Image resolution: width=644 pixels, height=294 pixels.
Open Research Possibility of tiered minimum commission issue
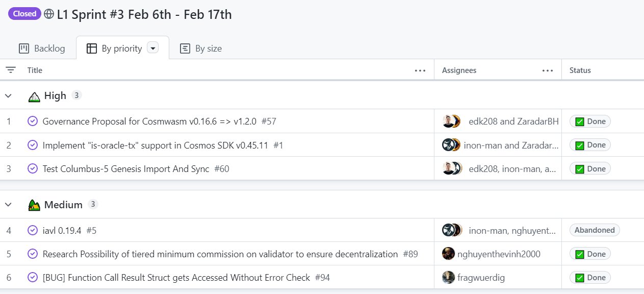point(220,254)
